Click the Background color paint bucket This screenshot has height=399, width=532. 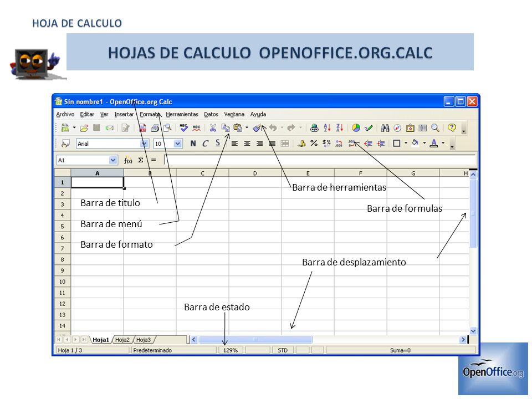(415, 143)
